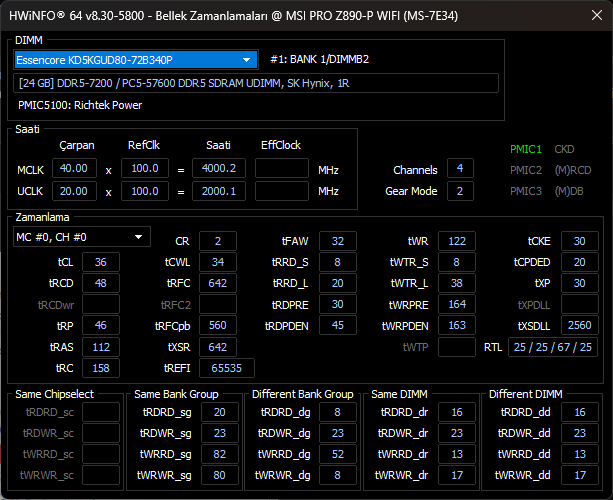Click the Channels value box

pos(460,168)
